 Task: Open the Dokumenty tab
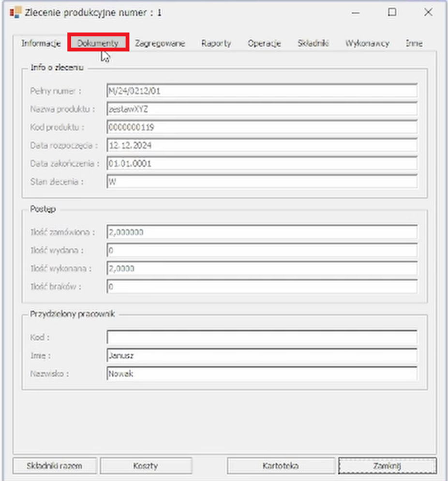98,43
